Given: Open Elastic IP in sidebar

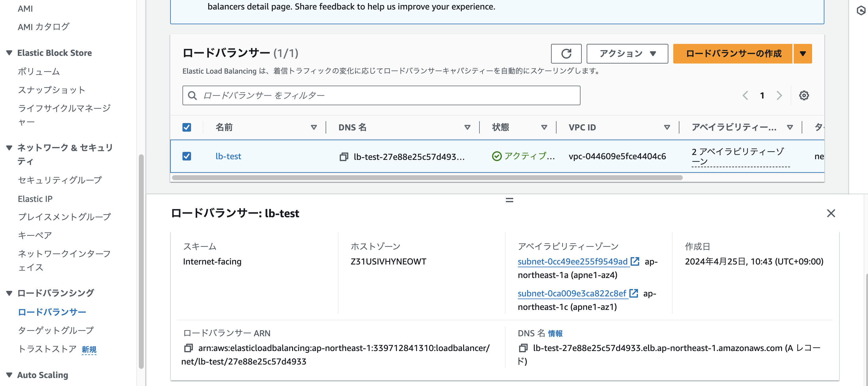Looking at the screenshot, I should point(35,199).
